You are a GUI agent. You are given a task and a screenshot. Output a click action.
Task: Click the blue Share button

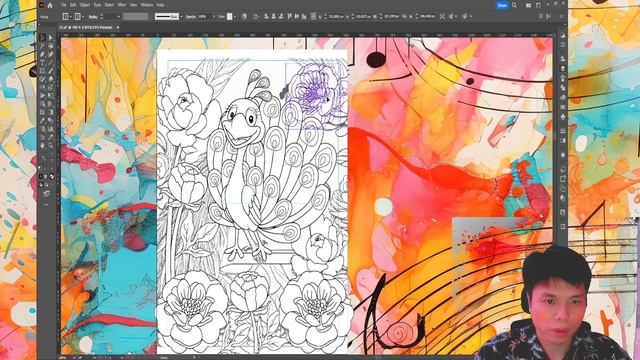click(x=502, y=5)
